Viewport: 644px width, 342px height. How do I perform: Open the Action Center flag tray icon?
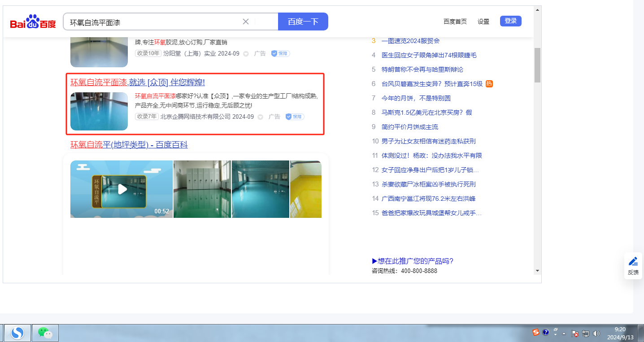(x=575, y=333)
